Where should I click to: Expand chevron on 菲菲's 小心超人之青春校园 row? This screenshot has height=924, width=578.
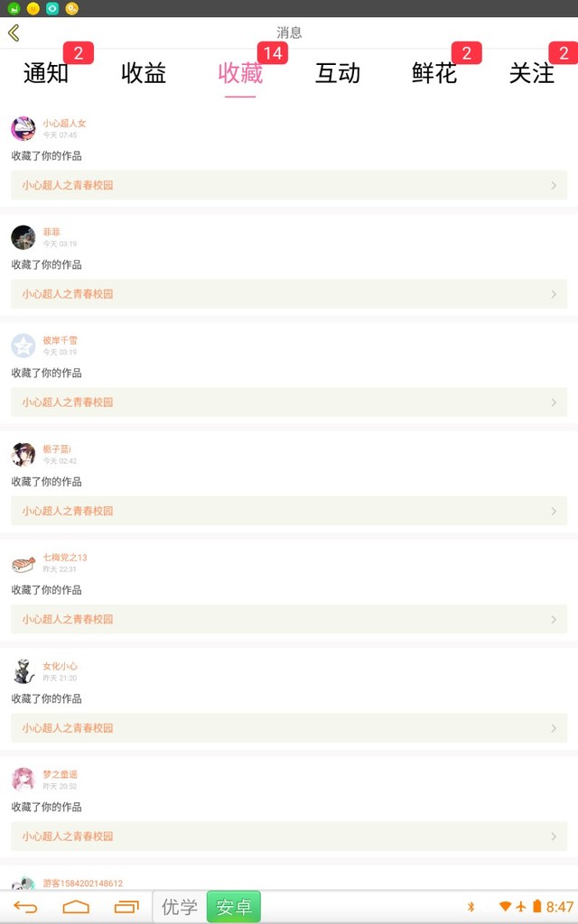[x=554, y=294]
